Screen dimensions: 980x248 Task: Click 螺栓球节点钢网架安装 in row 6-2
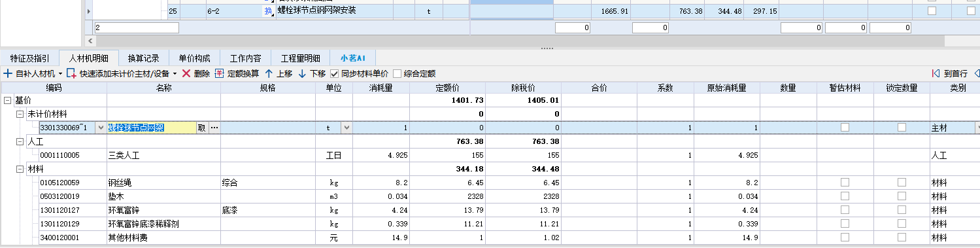pyautogui.click(x=316, y=11)
